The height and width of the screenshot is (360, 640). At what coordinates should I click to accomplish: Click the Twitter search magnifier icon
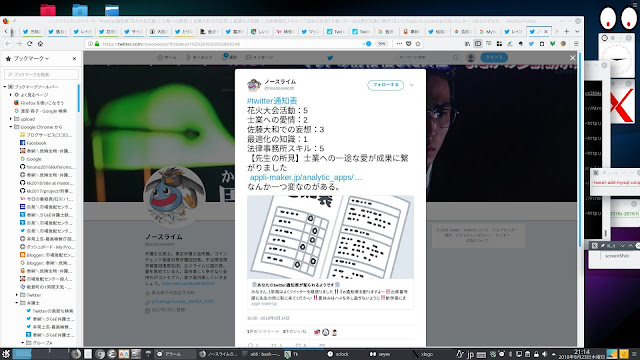point(456,58)
